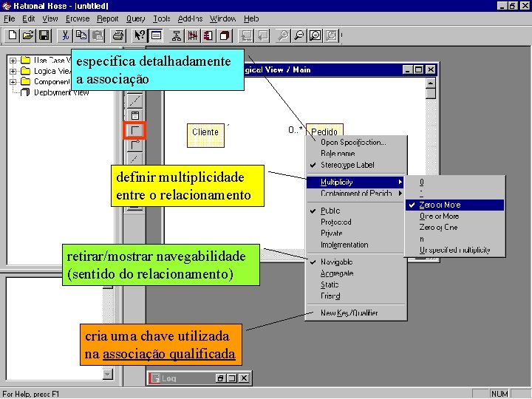Viewport: 532px width, 399px height.
Task: Click the Browse Parent toolbar icon
Action: coord(246,35)
